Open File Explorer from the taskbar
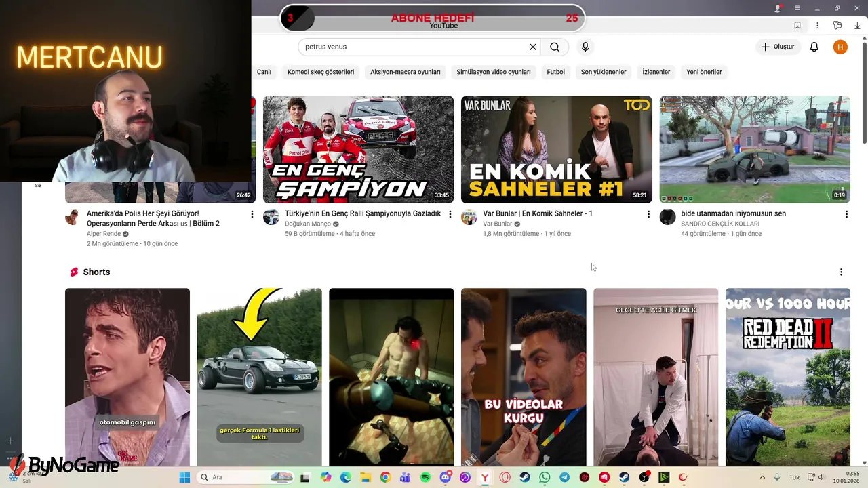The image size is (868, 488). pos(366,477)
